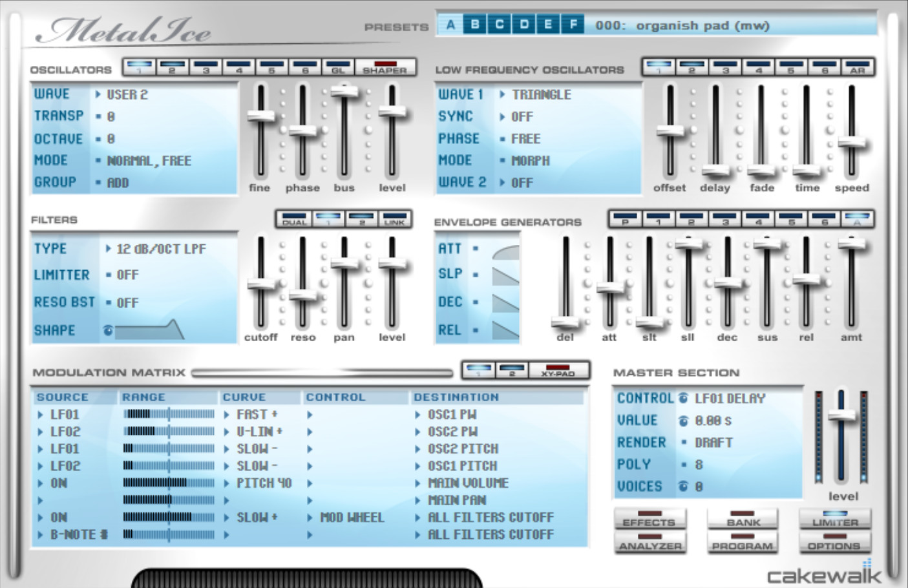Image resolution: width=908 pixels, height=588 pixels.
Task: Click the PROGRAM button
Action: click(743, 542)
